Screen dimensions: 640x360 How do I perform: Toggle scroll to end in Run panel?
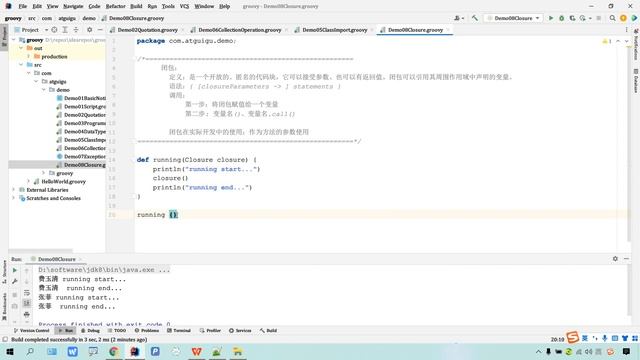click(x=27, y=303)
